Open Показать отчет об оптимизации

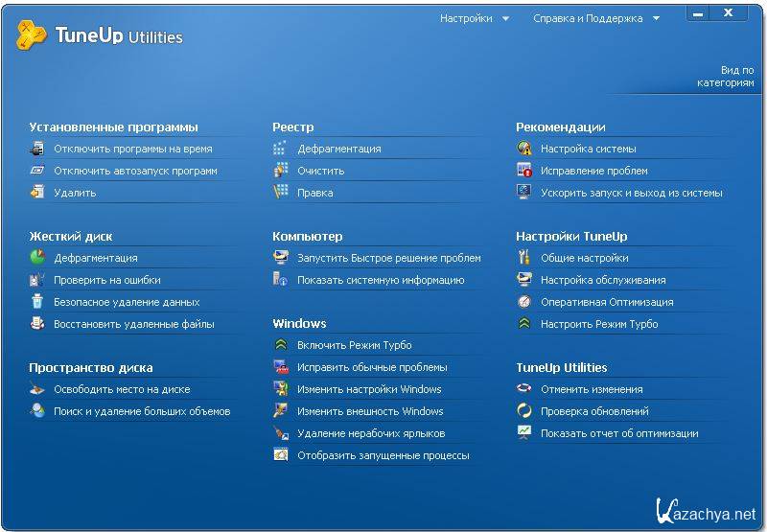(x=618, y=433)
